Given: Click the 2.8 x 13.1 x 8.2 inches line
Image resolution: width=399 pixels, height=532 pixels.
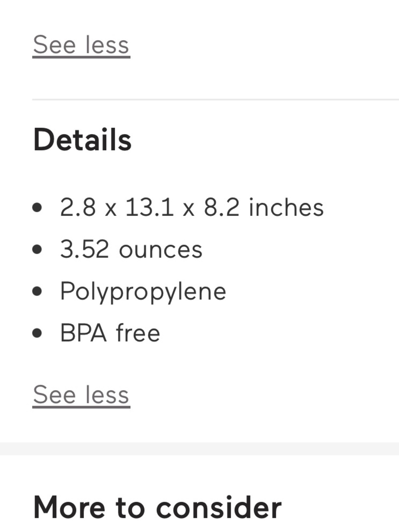Looking at the screenshot, I should (x=192, y=208).
